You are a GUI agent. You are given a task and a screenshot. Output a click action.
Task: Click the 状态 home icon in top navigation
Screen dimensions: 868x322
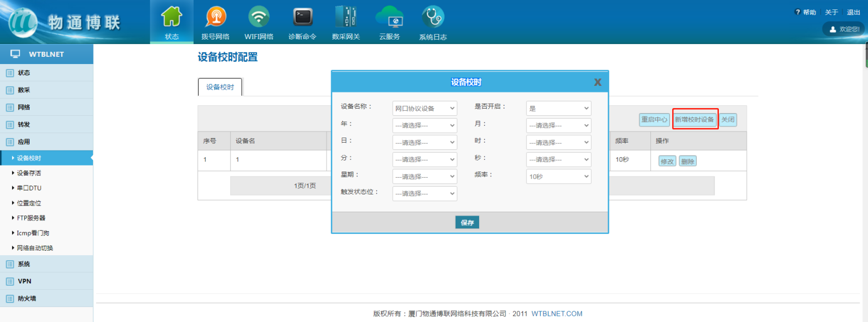click(x=171, y=18)
